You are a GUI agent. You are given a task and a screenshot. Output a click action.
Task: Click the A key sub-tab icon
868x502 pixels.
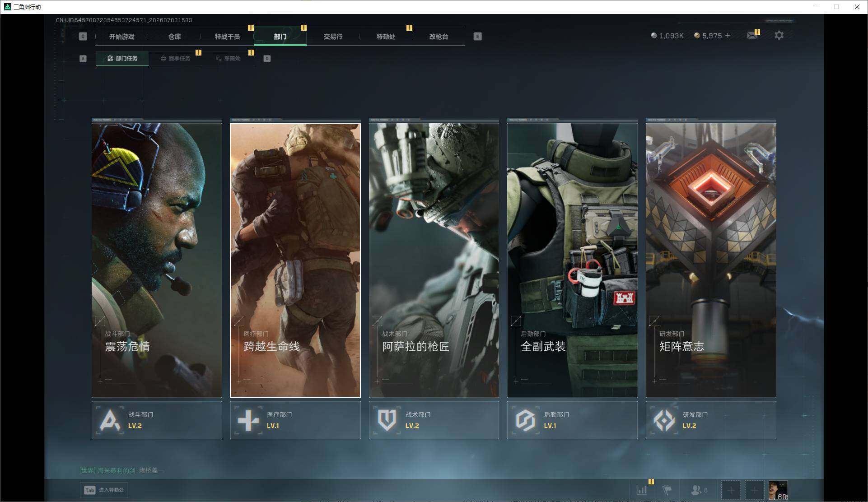pyautogui.click(x=83, y=59)
